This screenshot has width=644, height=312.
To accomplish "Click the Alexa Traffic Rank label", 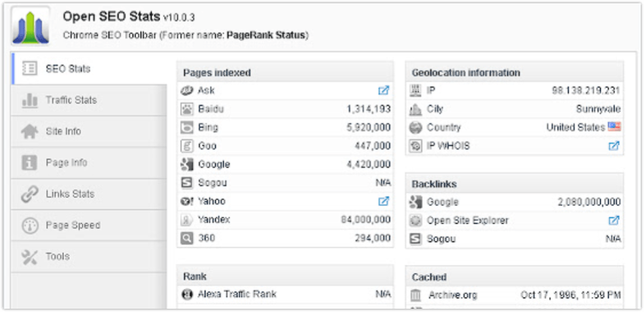I will coord(237,294).
